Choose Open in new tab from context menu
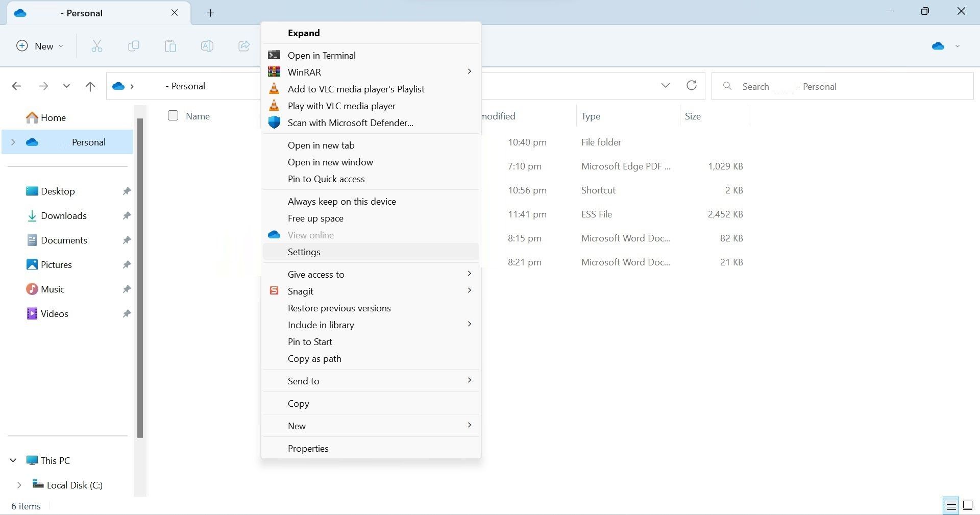The image size is (980, 515). click(321, 145)
